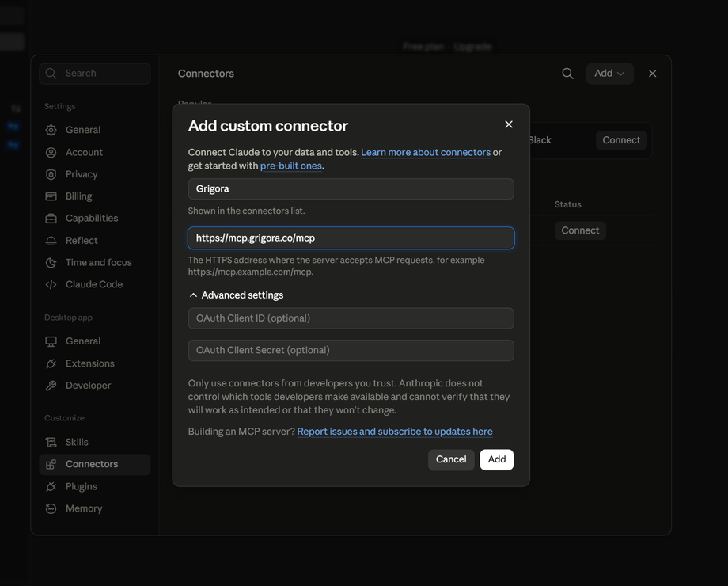Click the Status column header

click(x=568, y=204)
